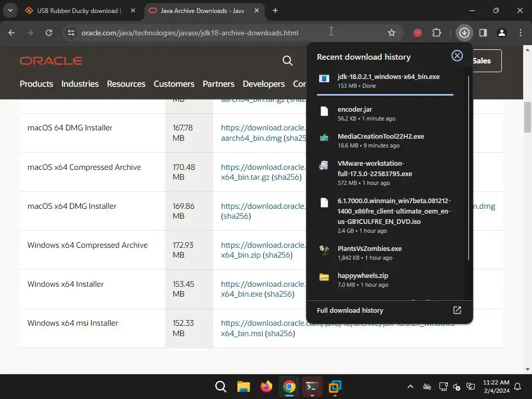Open the side panel
Screen dimensions: 532x399
coord(483,33)
